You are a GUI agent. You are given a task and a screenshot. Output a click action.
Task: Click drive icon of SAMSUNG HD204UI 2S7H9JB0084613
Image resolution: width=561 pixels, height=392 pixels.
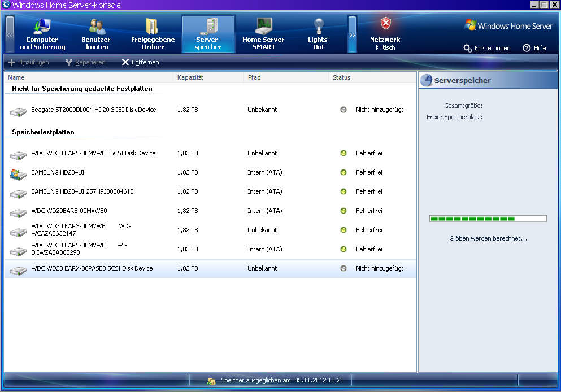pyautogui.click(x=18, y=194)
